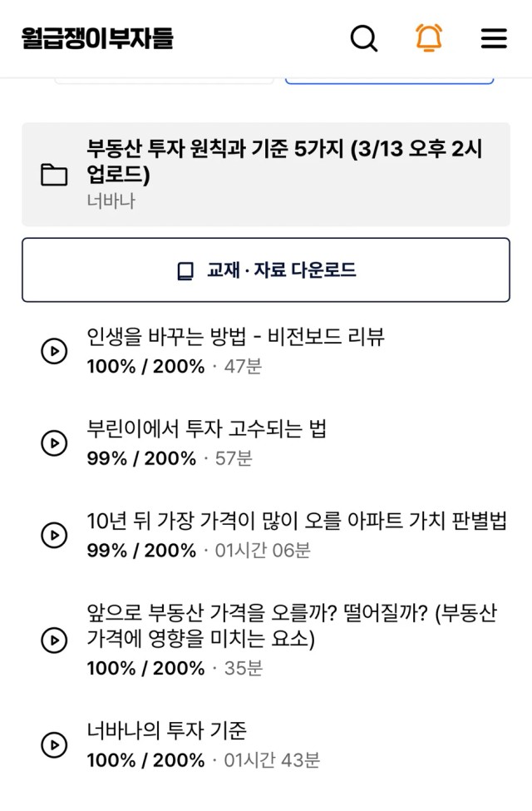Click the 교재 · 자료 다운로드 button
The height and width of the screenshot is (811, 532).
[x=266, y=270]
